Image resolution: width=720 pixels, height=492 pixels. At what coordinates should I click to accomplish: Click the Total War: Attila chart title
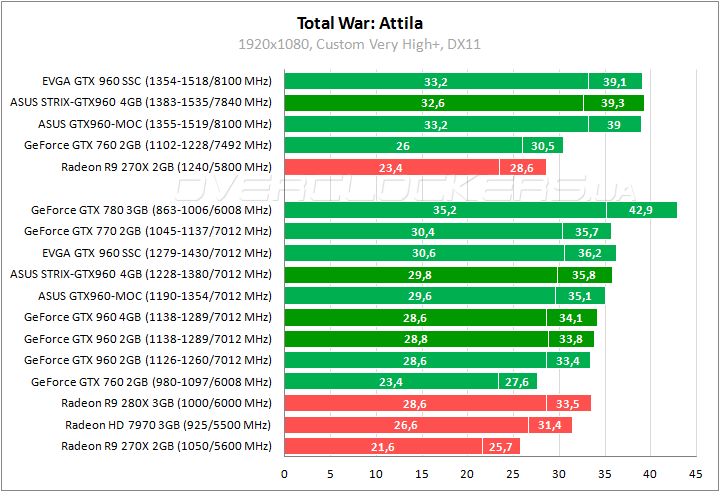click(360, 22)
